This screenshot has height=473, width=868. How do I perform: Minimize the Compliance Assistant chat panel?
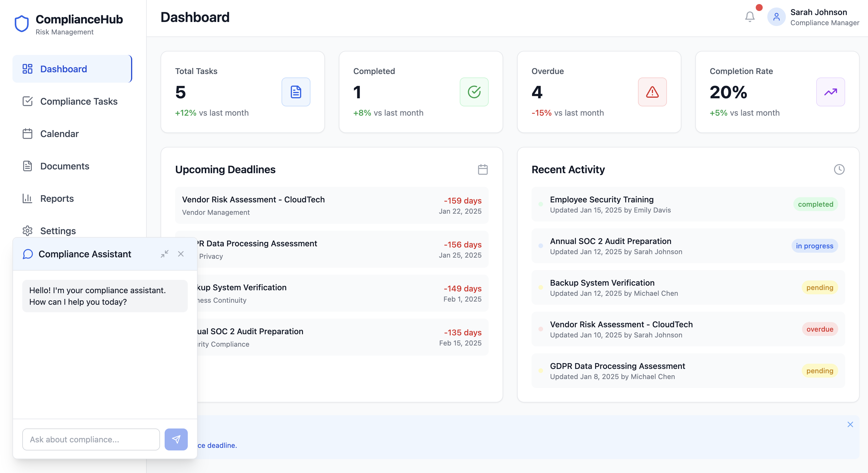(164, 254)
